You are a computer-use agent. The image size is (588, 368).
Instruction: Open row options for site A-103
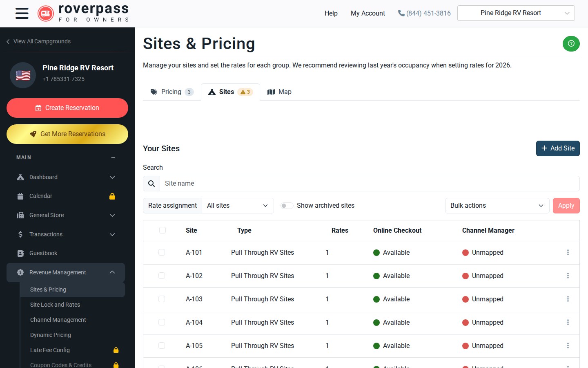568,299
